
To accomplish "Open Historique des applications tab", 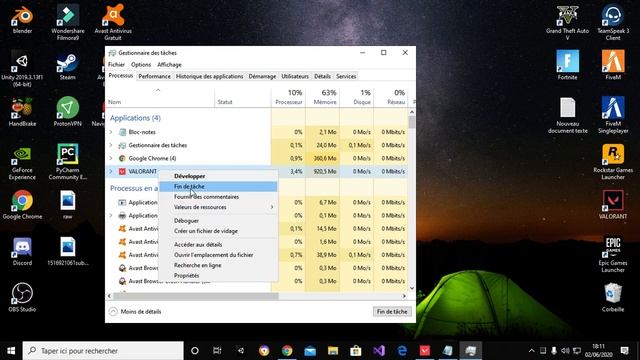I will (x=209, y=76).
